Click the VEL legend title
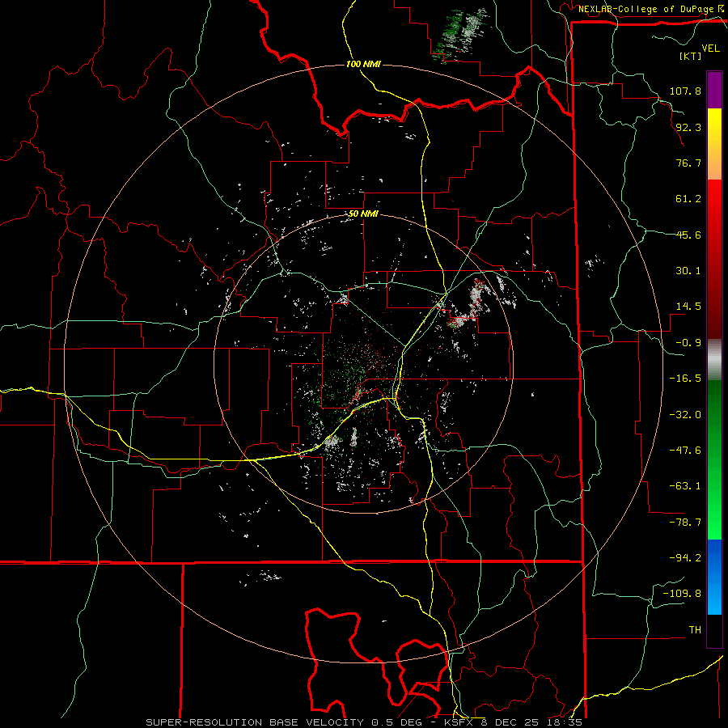Image resolution: width=728 pixels, height=728 pixels. tap(711, 49)
